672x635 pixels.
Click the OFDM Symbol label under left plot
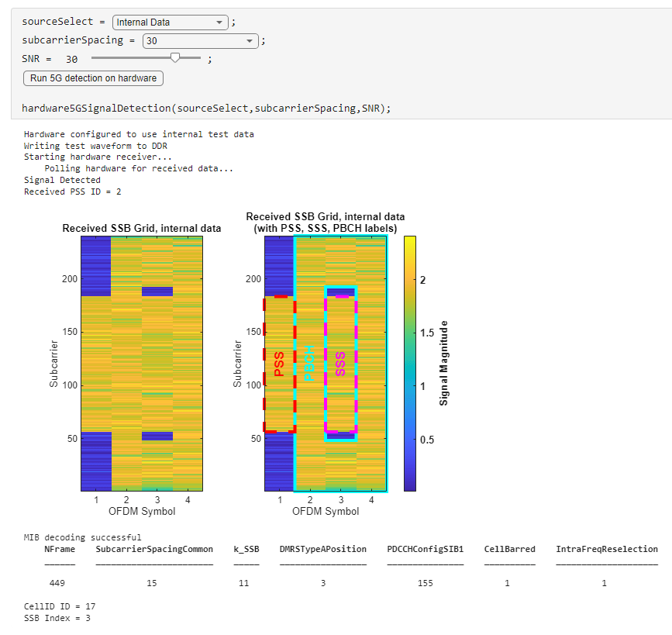[x=142, y=511]
